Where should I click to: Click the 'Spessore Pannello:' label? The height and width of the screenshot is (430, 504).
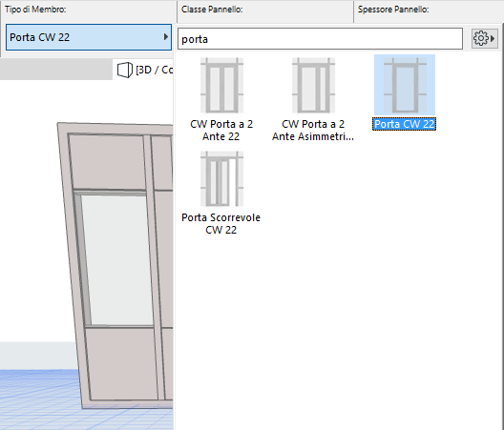tap(393, 10)
